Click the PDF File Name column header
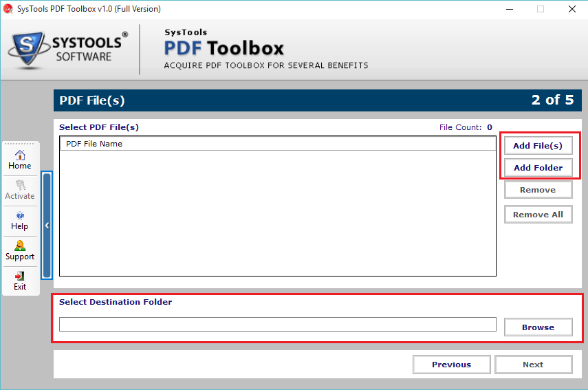This screenshot has width=588, height=390. point(278,144)
